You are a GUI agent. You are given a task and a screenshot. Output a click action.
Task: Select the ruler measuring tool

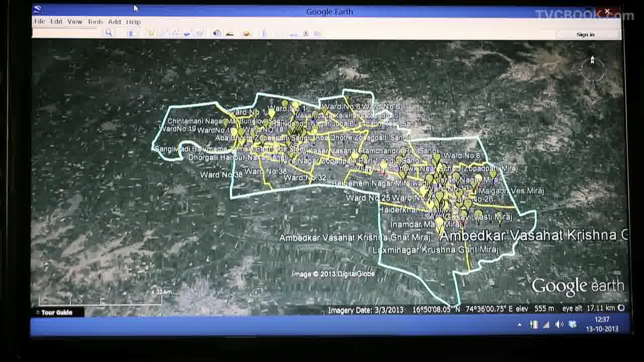pos(265,33)
